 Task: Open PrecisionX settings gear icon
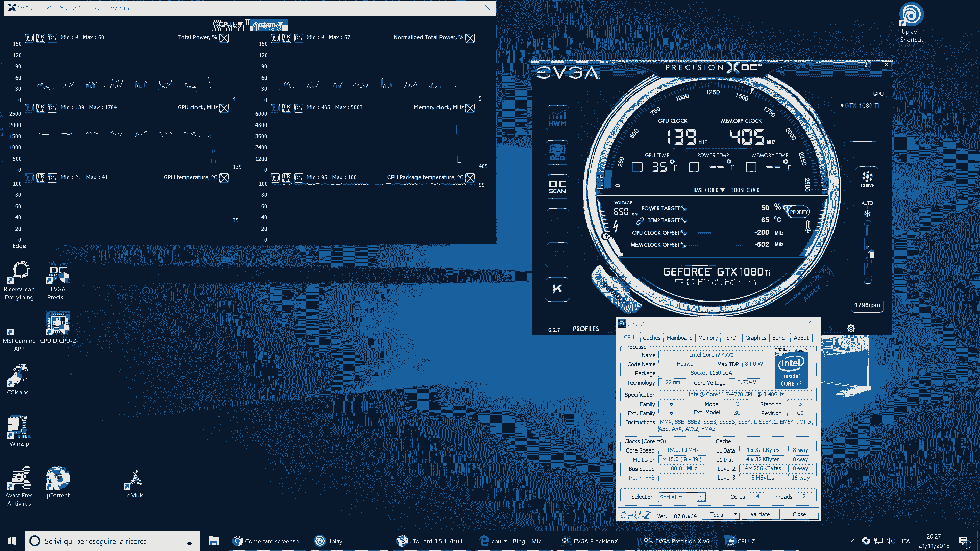tap(851, 328)
